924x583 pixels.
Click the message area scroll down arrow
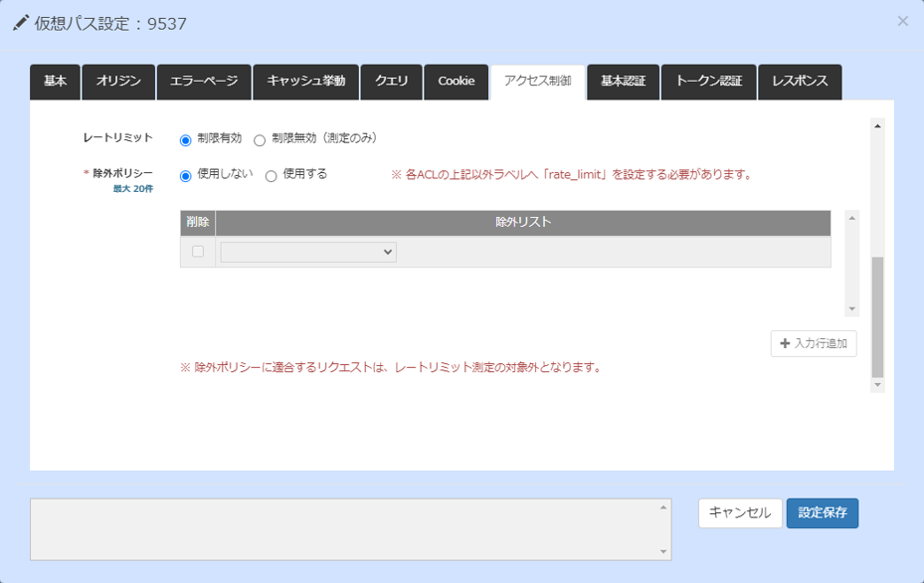point(663,552)
